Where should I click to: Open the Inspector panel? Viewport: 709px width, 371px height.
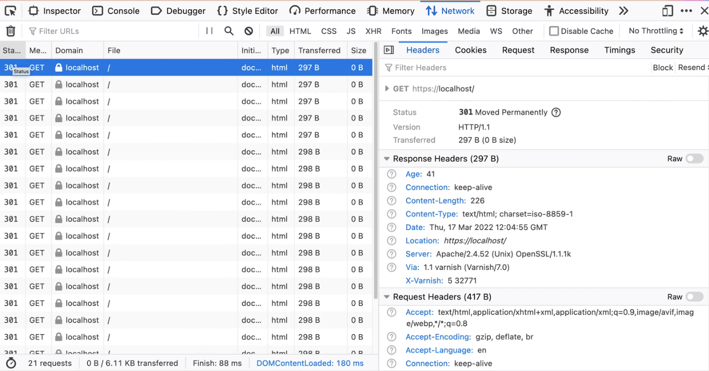point(54,11)
